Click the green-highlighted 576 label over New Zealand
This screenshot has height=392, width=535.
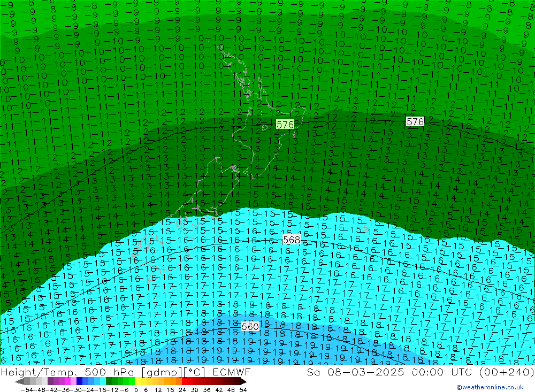tap(285, 125)
